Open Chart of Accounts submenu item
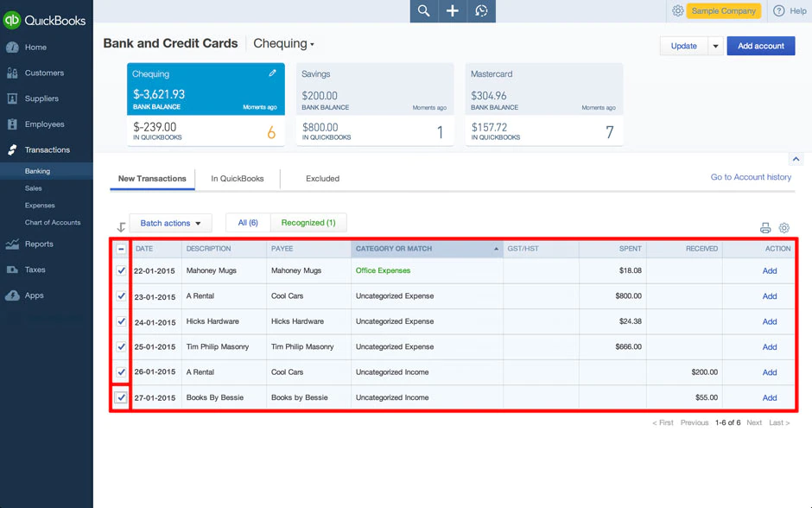Viewport: 812px width, 508px height. coord(53,223)
